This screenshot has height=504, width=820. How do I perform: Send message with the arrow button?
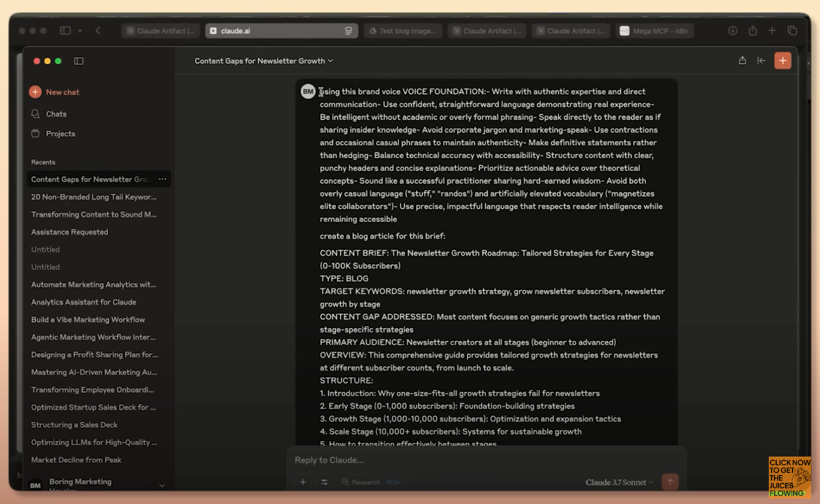(x=670, y=482)
